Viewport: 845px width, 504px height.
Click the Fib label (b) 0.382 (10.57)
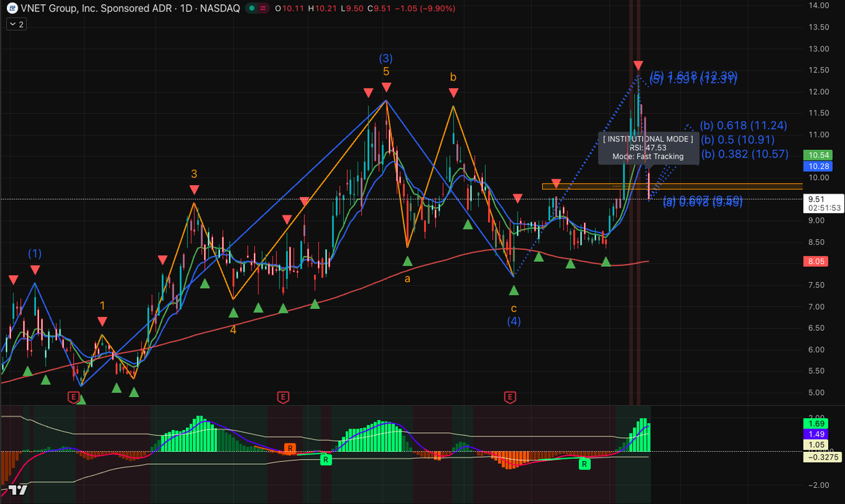[744, 153]
